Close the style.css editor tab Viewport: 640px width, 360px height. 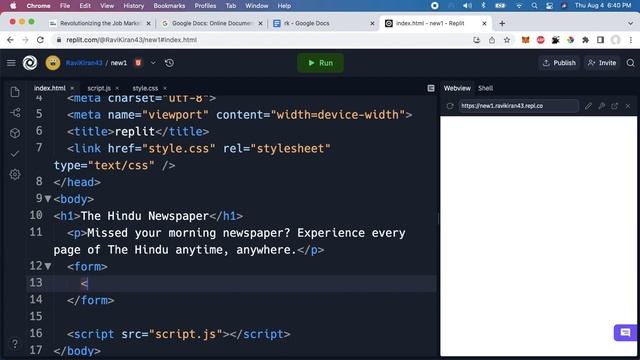point(165,88)
